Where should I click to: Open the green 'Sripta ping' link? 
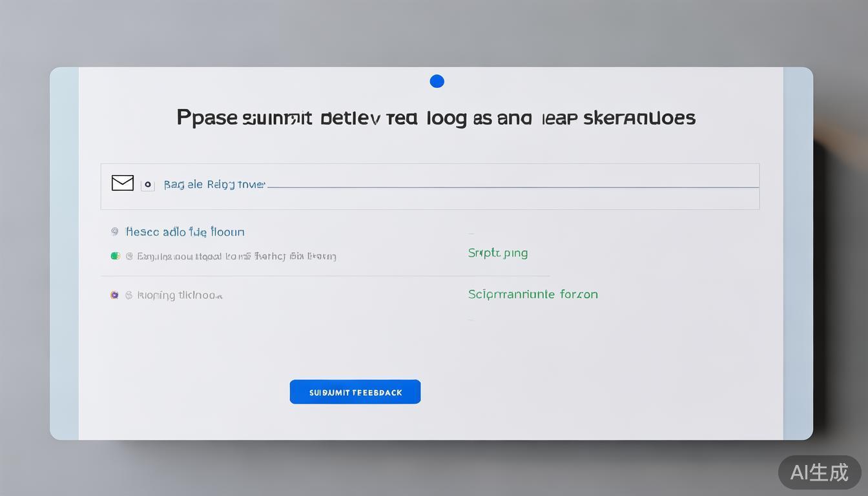[497, 253]
